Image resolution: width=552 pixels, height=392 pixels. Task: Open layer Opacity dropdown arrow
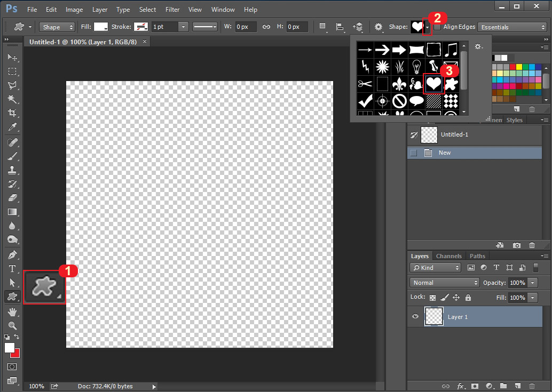(533, 283)
